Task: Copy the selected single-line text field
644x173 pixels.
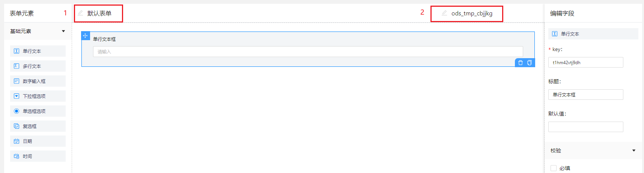Action: 529,63
